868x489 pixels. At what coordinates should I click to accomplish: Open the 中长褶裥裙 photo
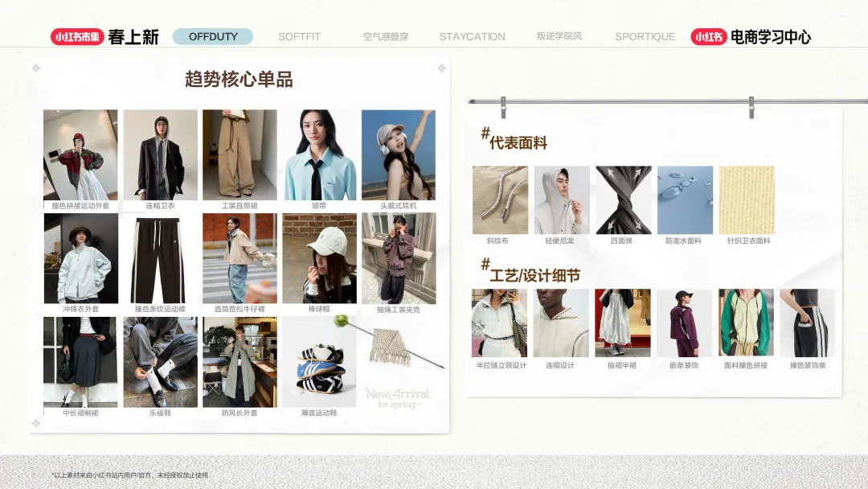pyautogui.click(x=81, y=362)
